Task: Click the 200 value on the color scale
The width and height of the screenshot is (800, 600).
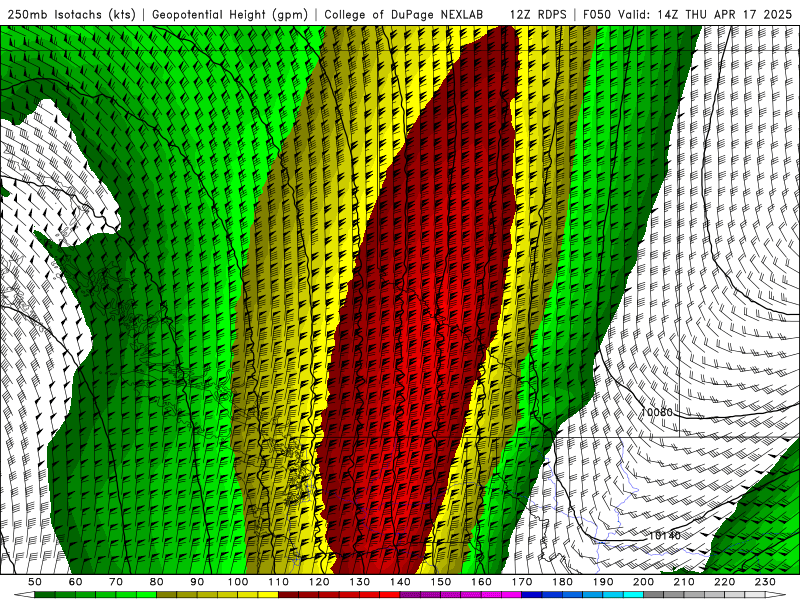Action: pyautogui.click(x=644, y=582)
